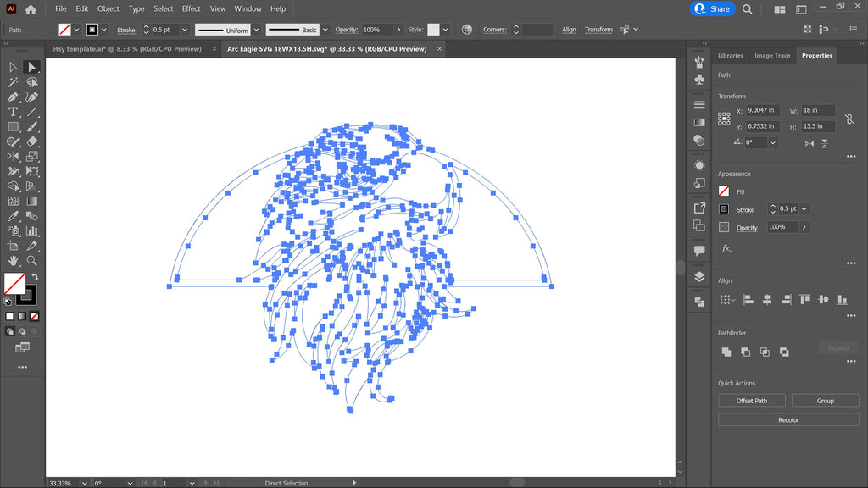Set paint mode to None
Viewport: 868px width, 488px height.
34,317
